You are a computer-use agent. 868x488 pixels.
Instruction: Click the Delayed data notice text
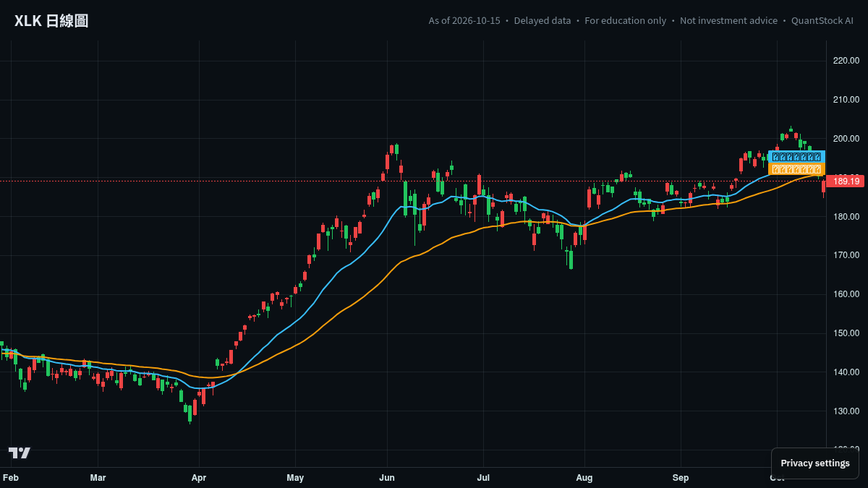pyautogui.click(x=542, y=21)
